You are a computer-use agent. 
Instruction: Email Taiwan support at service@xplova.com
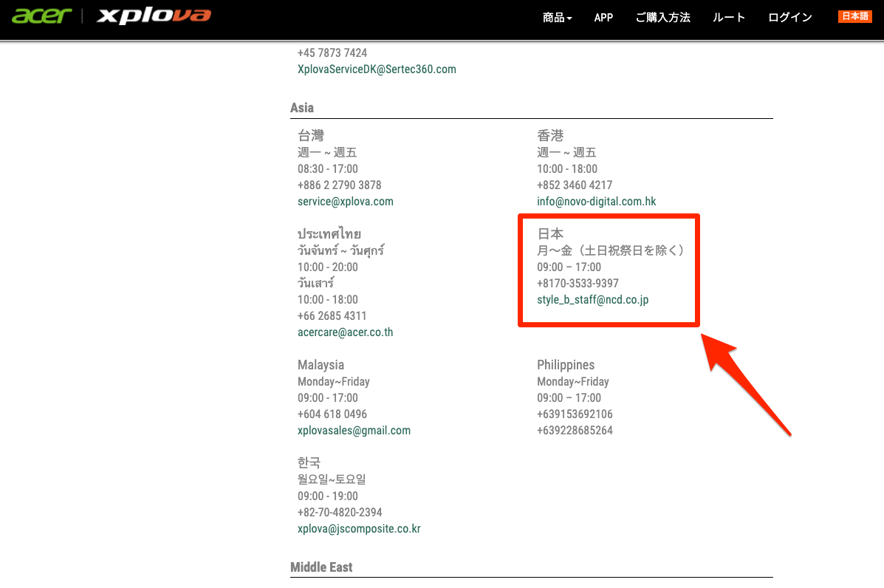pos(345,202)
